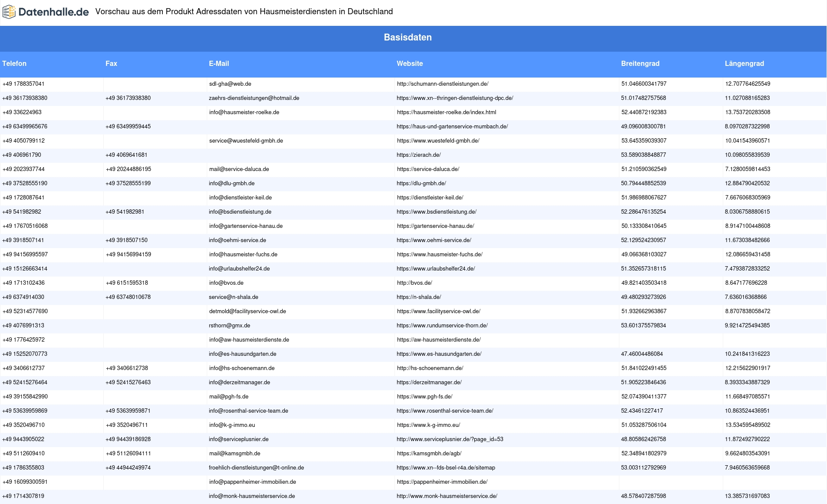Select email service@n-shala.de
Screen dimensions: 827x504
(233, 297)
